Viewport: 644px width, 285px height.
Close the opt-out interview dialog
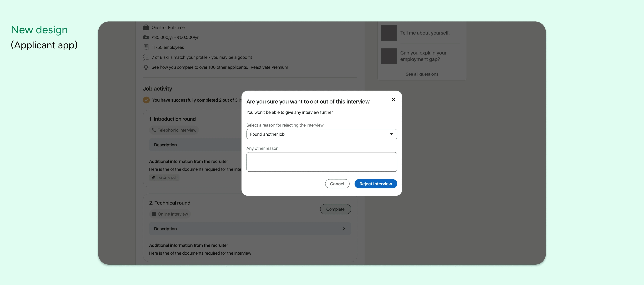pyautogui.click(x=393, y=99)
